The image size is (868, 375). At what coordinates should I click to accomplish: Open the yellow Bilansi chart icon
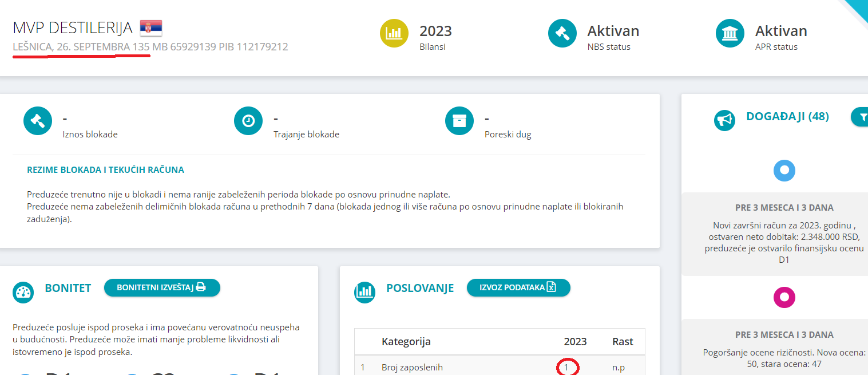394,33
